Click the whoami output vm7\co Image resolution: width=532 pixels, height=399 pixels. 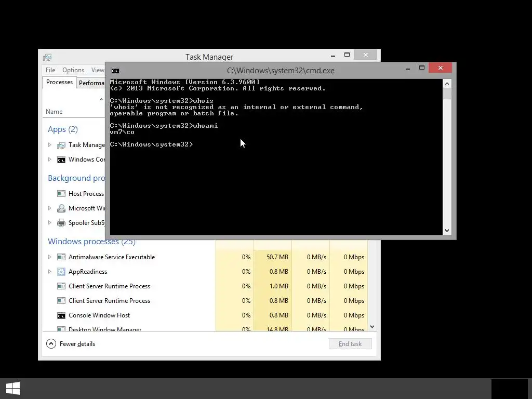coord(122,132)
